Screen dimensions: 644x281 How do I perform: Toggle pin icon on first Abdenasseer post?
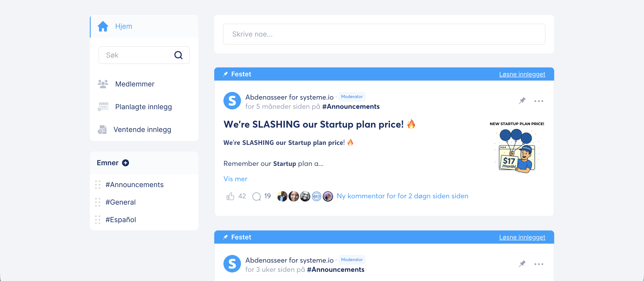pyautogui.click(x=522, y=101)
